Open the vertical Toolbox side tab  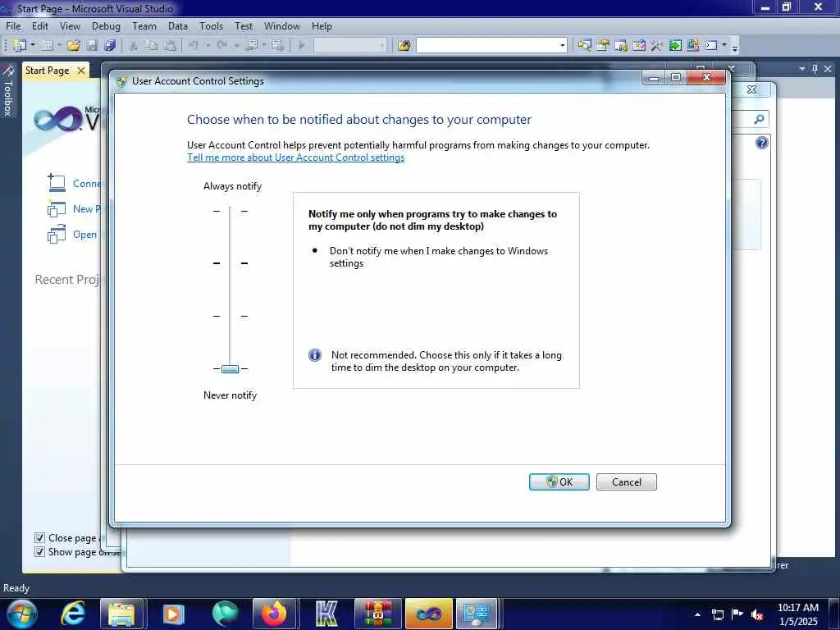[x=7, y=91]
